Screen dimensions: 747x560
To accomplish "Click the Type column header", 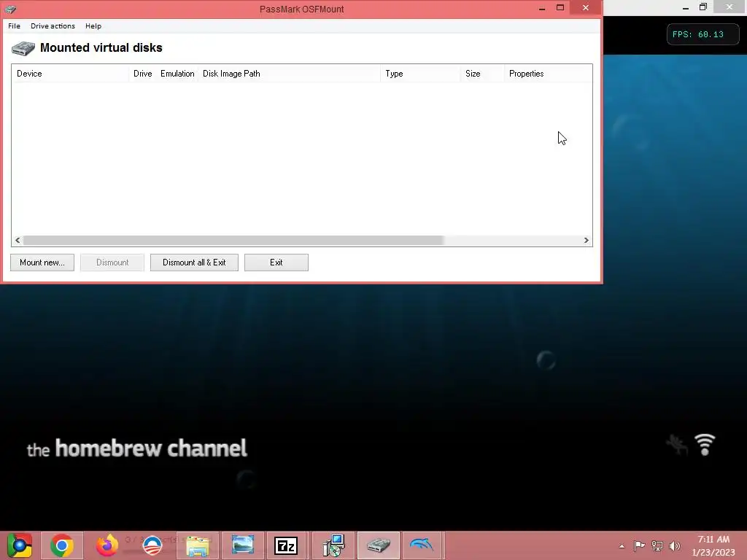I will 421,74.
